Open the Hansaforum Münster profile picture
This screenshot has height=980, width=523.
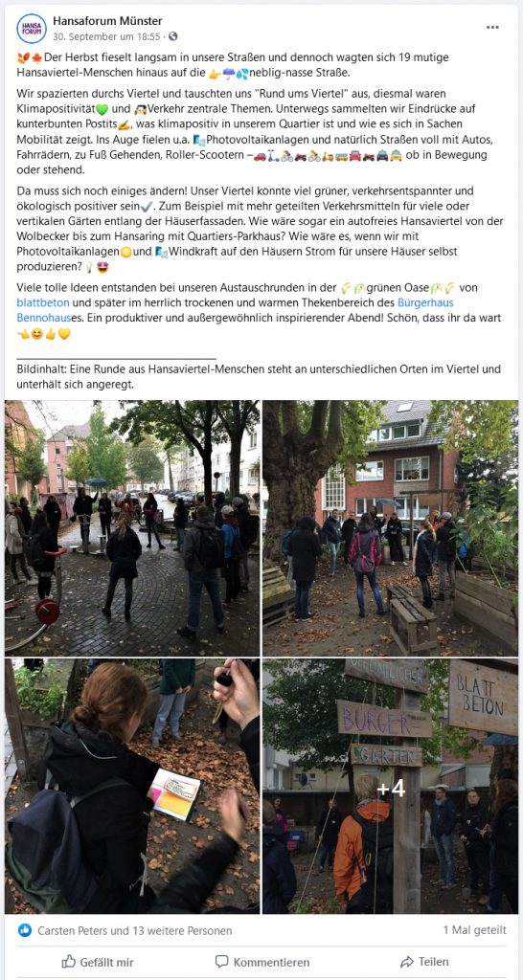click(31, 29)
